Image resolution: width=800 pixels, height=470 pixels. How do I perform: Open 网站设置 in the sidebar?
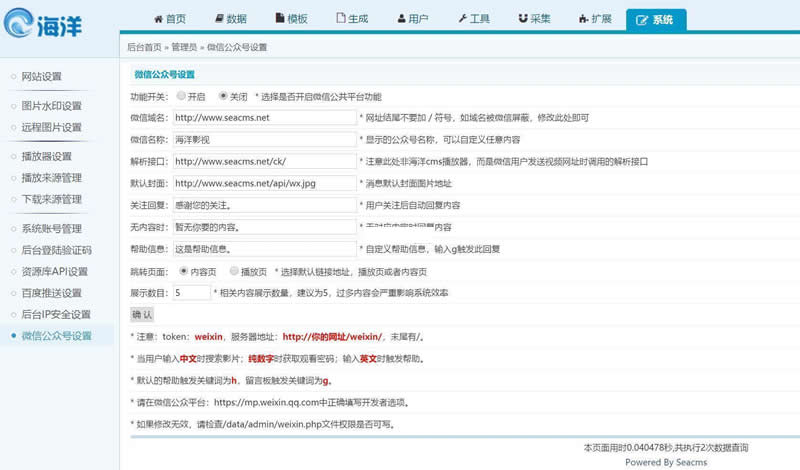point(41,77)
